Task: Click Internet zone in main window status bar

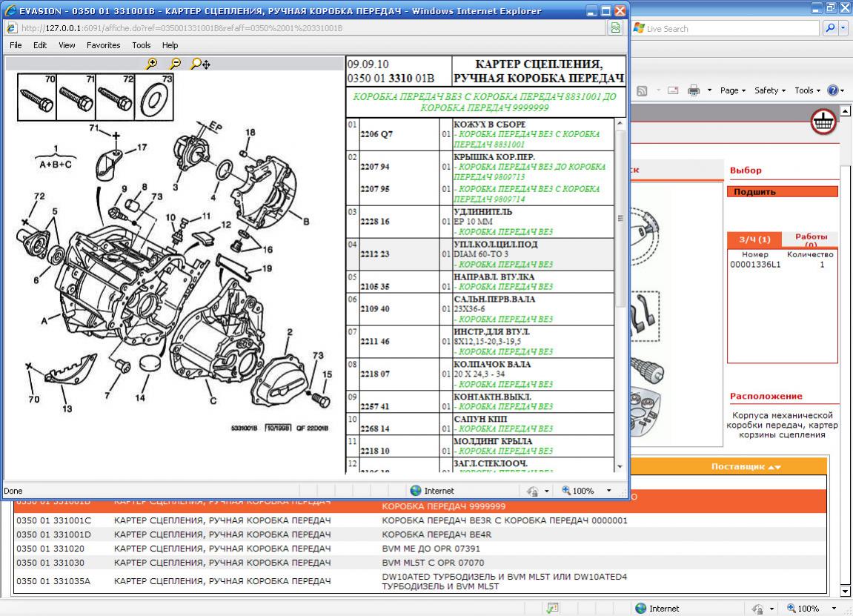Action: [x=657, y=609]
